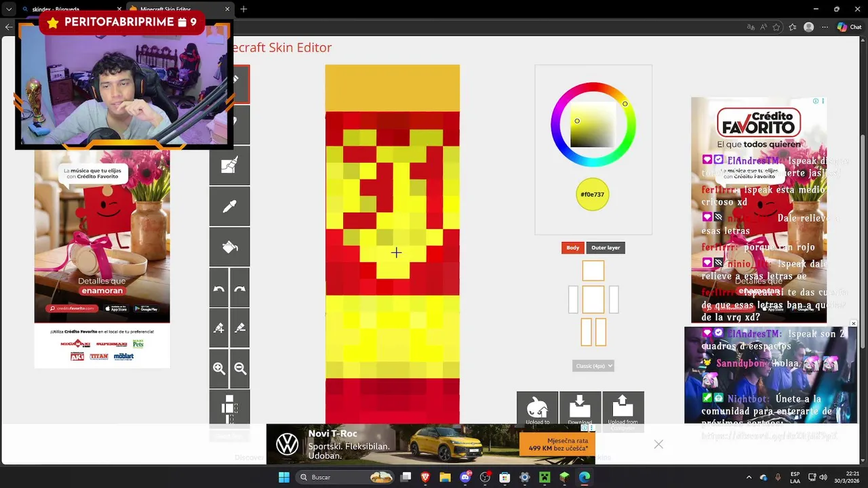Viewport: 868px width, 488px height.
Task: Open Task View on the taskbar
Action: tap(406, 477)
